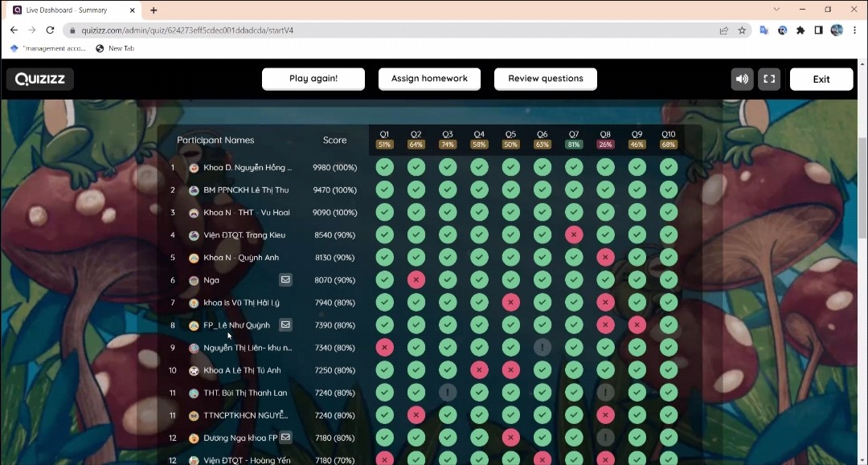Mute the quiz sound with speaker icon
This screenshot has height=465, width=868.
tap(742, 79)
